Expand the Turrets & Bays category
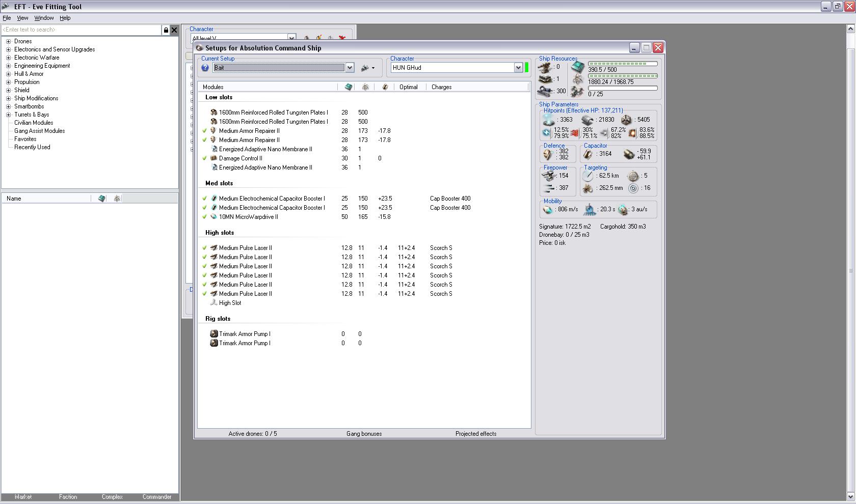The width and height of the screenshot is (856, 504). 8,115
